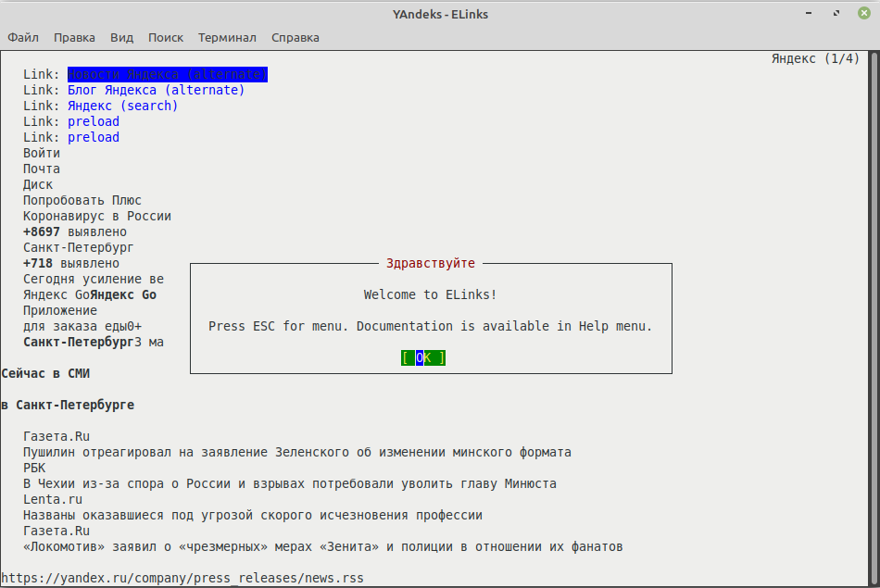The image size is (880, 588).
Task: Click the РБК news source
Action: click(x=34, y=468)
